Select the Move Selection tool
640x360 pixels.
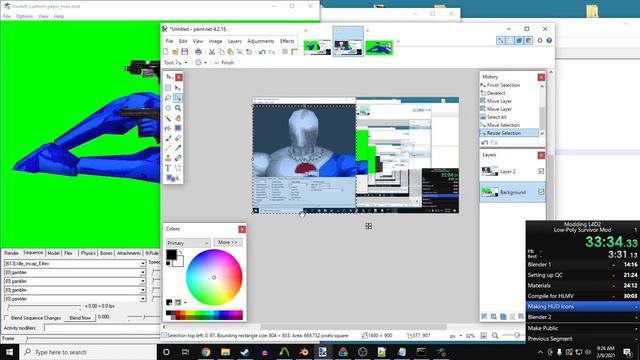(x=178, y=98)
